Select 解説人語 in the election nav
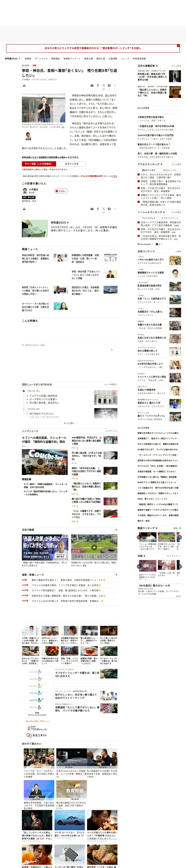The image size is (186, 868). (x=101, y=59)
